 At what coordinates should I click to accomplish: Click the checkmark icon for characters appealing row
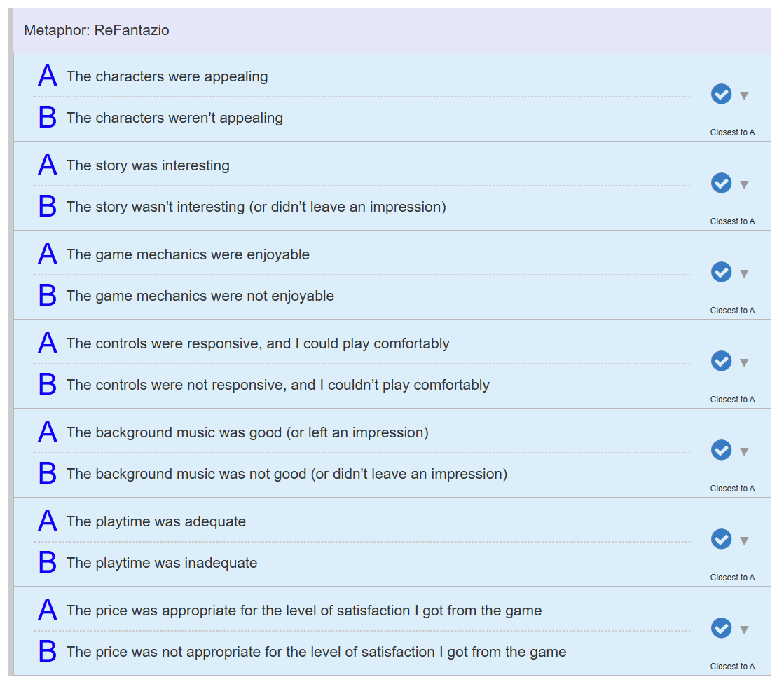(721, 94)
